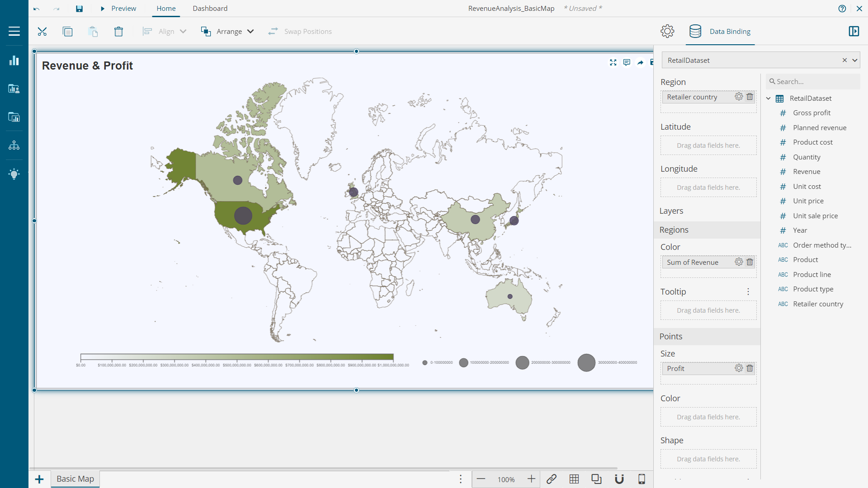The height and width of the screenshot is (488, 868).
Task: Click the Settings gear for Points Size
Action: [737, 368]
